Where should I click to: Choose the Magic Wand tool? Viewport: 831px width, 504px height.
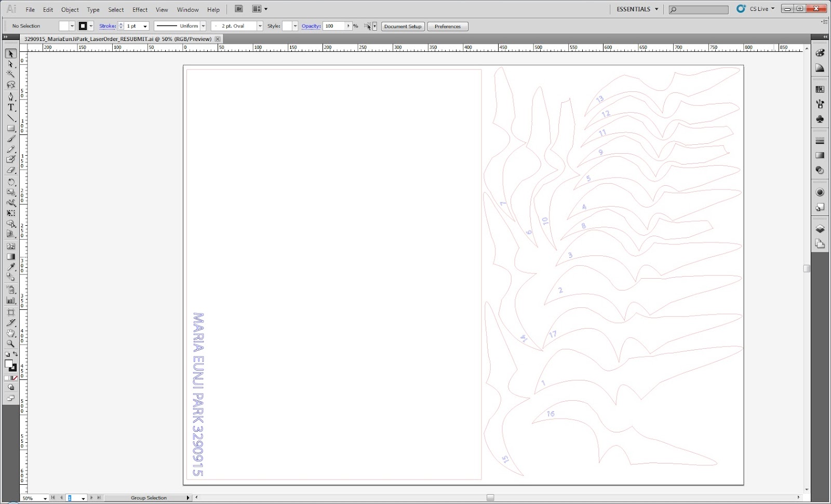click(x=10, y=74)
